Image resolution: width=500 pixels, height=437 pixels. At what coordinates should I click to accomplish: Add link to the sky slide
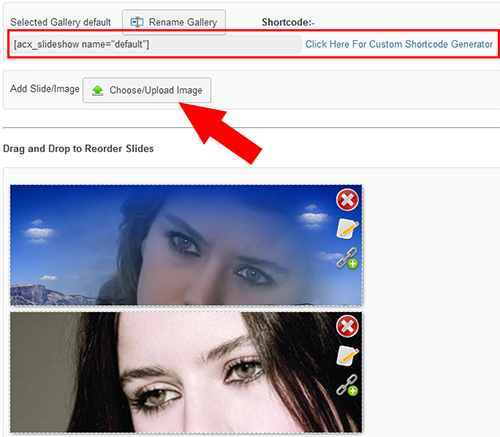[x=347, y=258]
